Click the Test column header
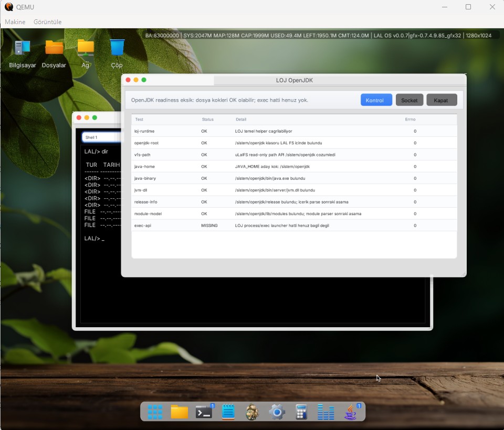 pyautogui.click(x=139, y=119)
